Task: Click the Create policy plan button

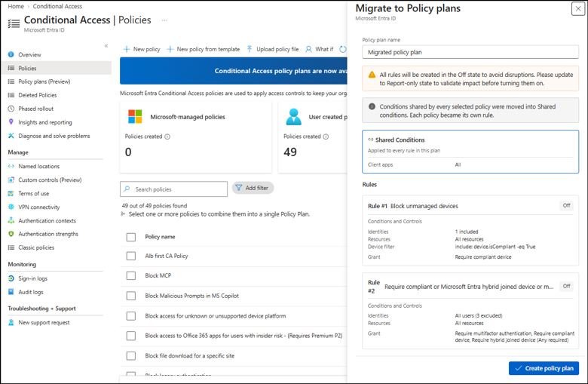Action: [x=544, y=368]
